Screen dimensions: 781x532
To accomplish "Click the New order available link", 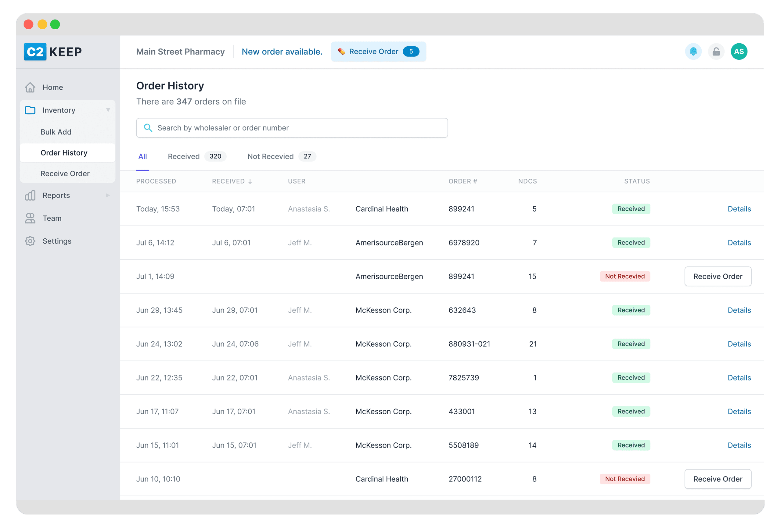I will (282, 52).
